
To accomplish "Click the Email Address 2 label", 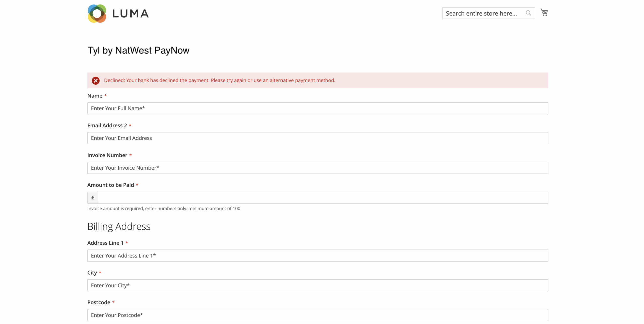I will click(107, 125).
